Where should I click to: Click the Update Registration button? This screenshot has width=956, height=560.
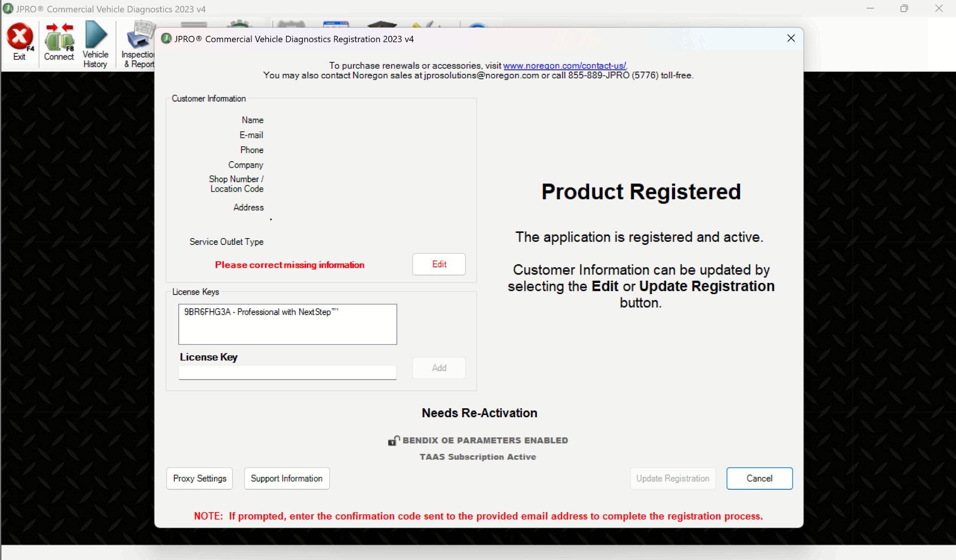(673, 479)
